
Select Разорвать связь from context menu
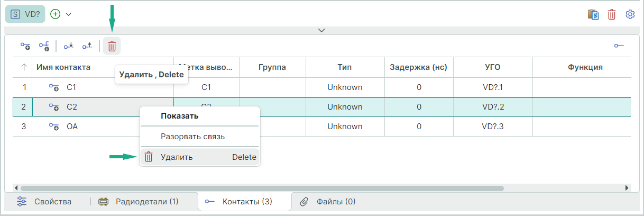(x=193, y=137)
